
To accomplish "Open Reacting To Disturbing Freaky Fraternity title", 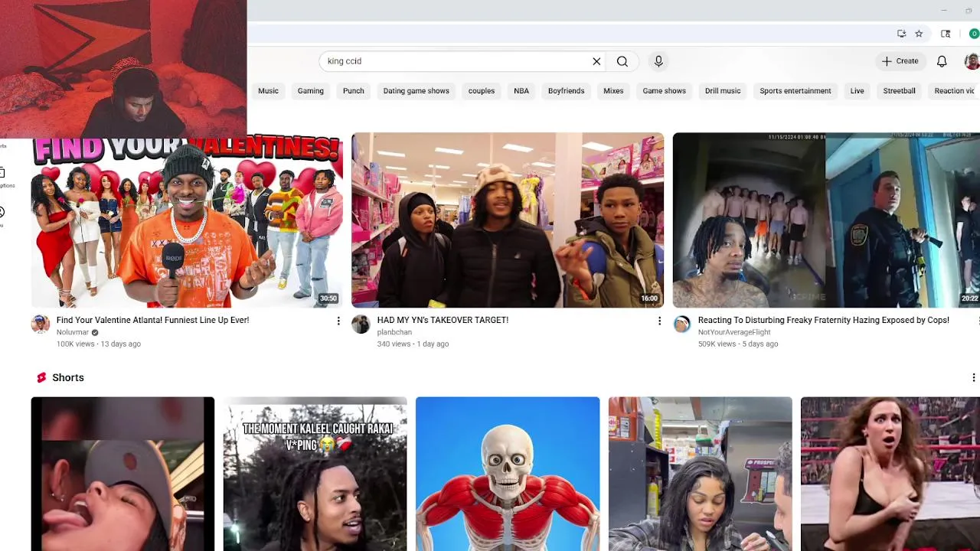I will click(x=823, y=320).
